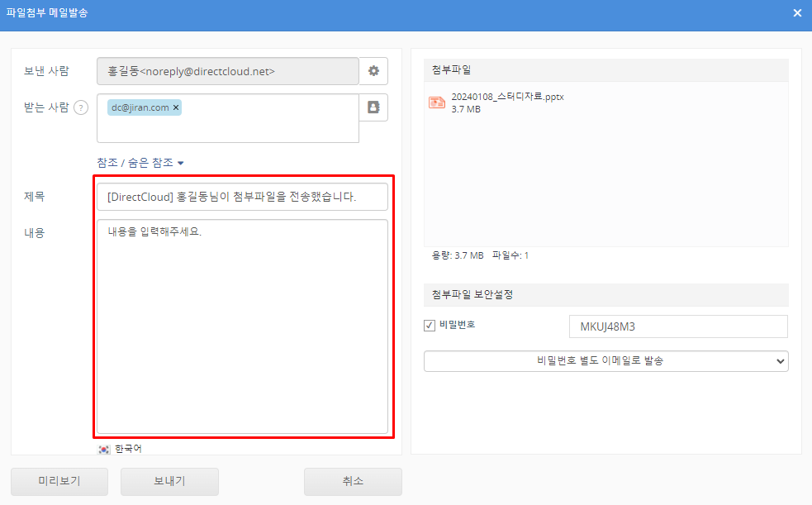Open sender settings gear icon
This screenshot has height=505, width=812.
pos(373,71)
